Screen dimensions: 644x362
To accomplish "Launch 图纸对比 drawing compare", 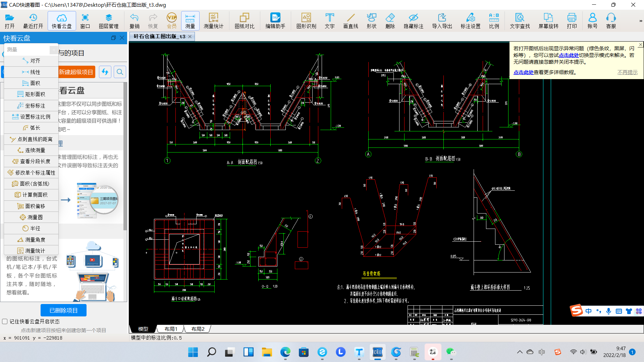I will coord(245,21).
